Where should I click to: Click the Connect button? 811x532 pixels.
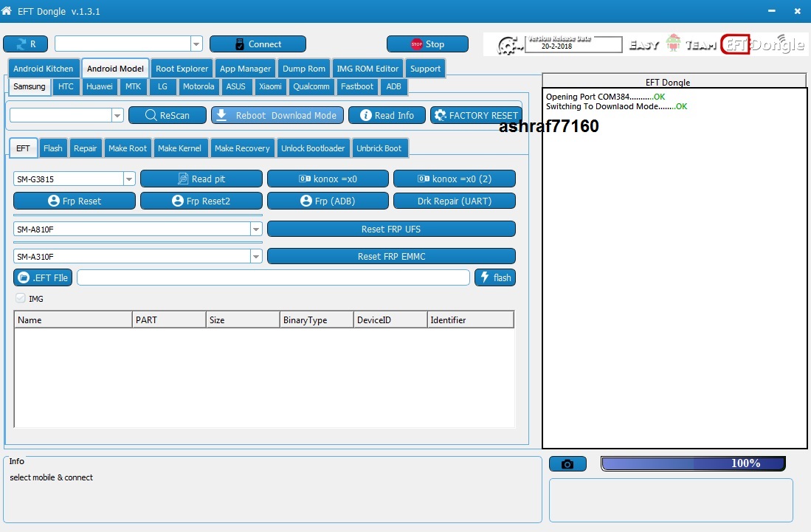click(258, 44)
